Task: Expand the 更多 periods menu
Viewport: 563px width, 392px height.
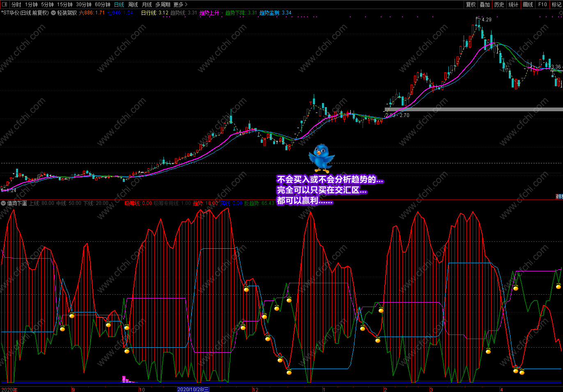Action: (x=180, y=5)
